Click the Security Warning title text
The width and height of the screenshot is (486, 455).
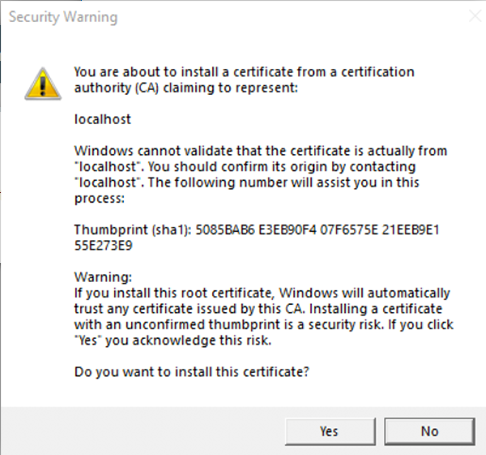(x=63, y=17)
